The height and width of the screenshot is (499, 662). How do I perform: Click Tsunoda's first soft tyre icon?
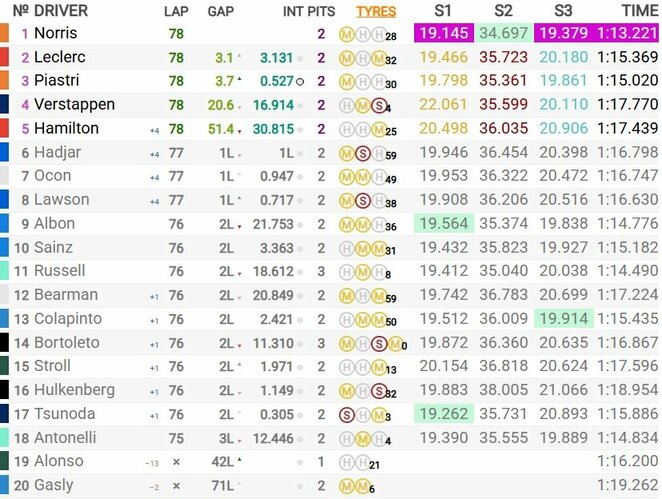pyautogui.click(x=346, y=415)
